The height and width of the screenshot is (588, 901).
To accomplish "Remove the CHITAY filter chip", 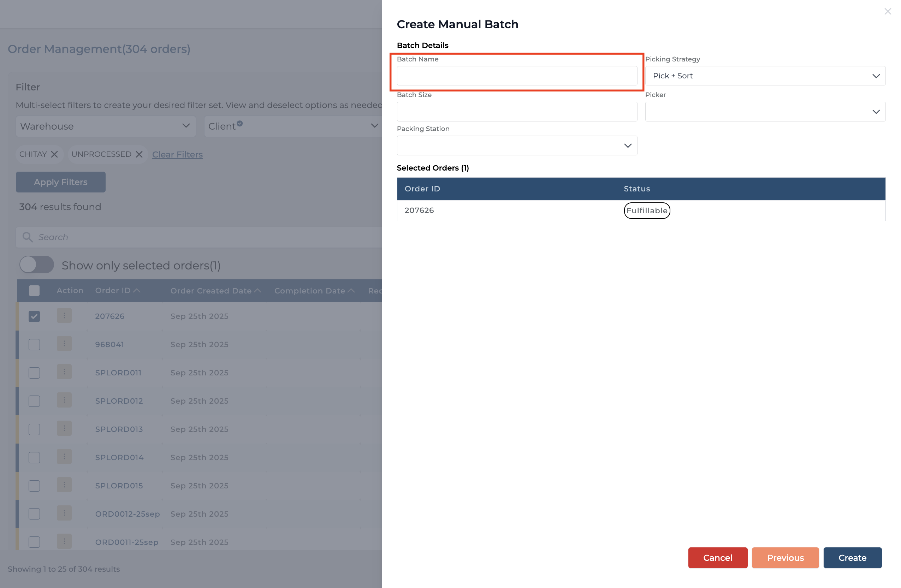I will (x=54, y=154).
